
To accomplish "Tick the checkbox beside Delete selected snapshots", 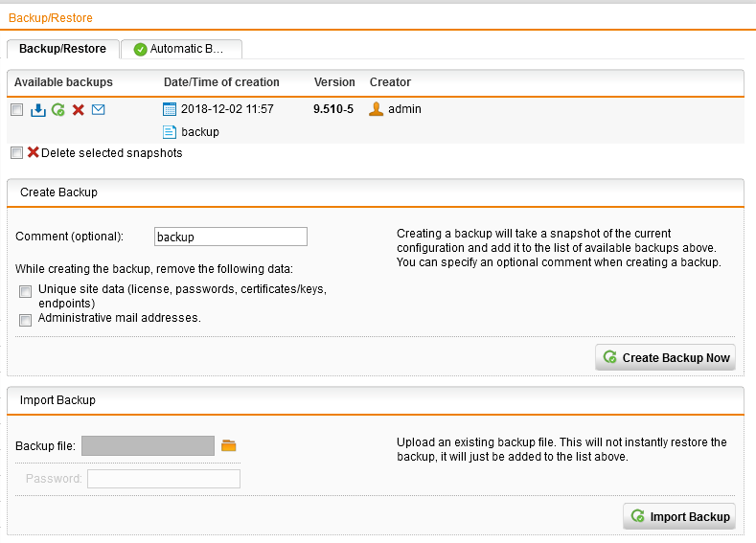I will 16,153.
